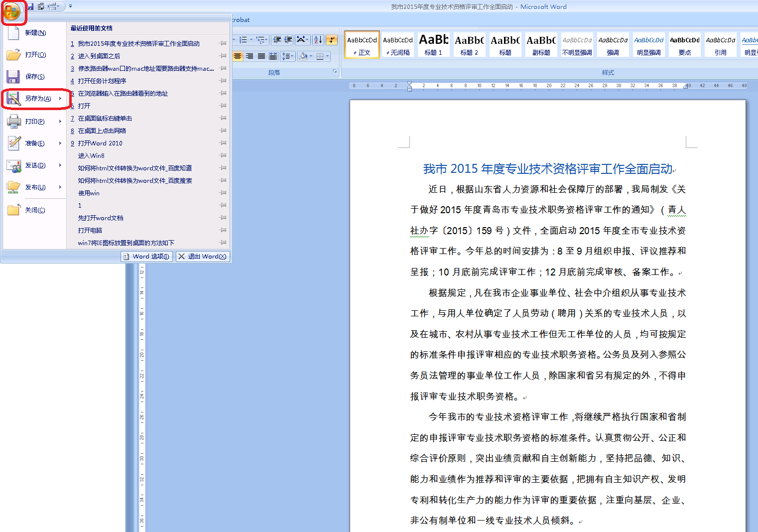Expand the 另存为 (Save As) submenu

(60, 99)
